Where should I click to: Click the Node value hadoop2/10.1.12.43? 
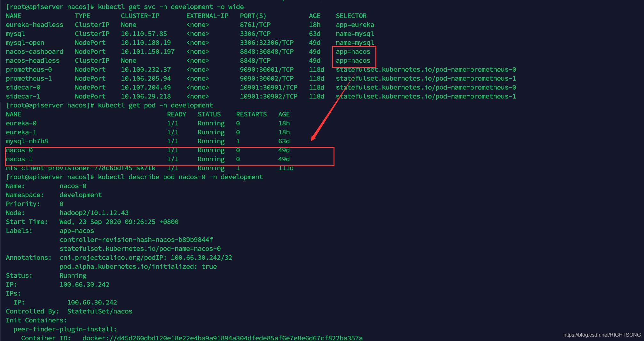point(94,213)
